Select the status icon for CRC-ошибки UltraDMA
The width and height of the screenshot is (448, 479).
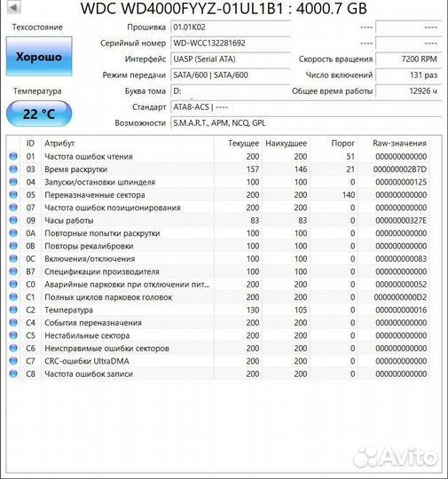coord(13,361)
